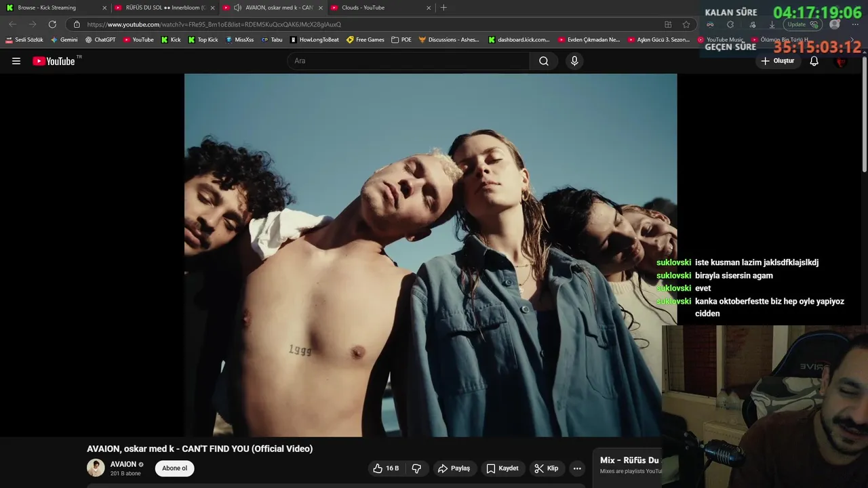Open the reader or tab grid icon in address bar
This screenshot has height=488, width=868.
pyautogui.click(x=668, y=24)
